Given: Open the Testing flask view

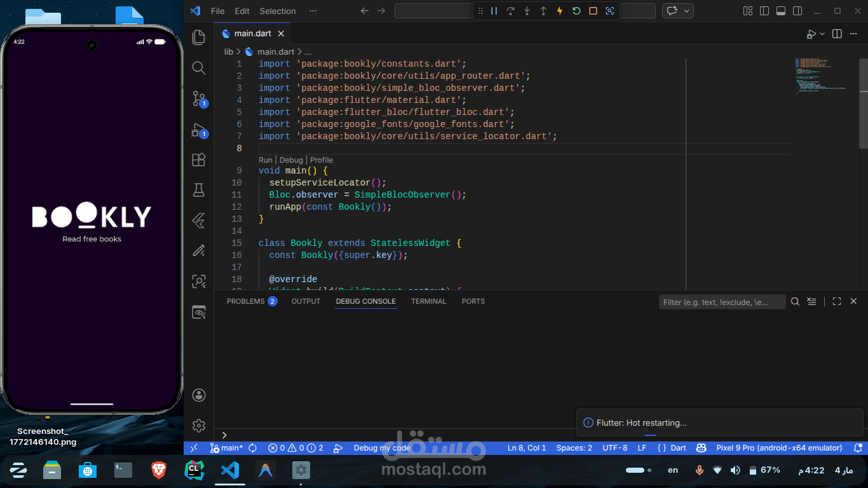Looking at the screenshot, I should click(x=198, y=190).
